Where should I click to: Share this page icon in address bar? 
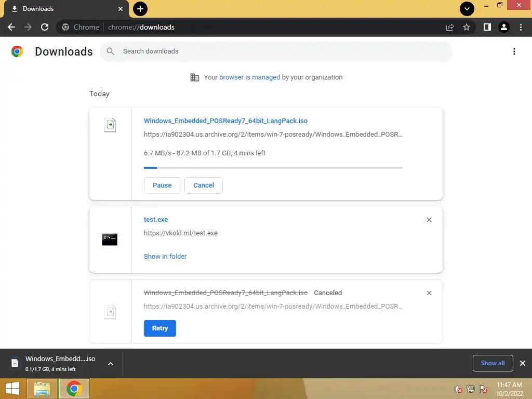click(x=450, y=27)
